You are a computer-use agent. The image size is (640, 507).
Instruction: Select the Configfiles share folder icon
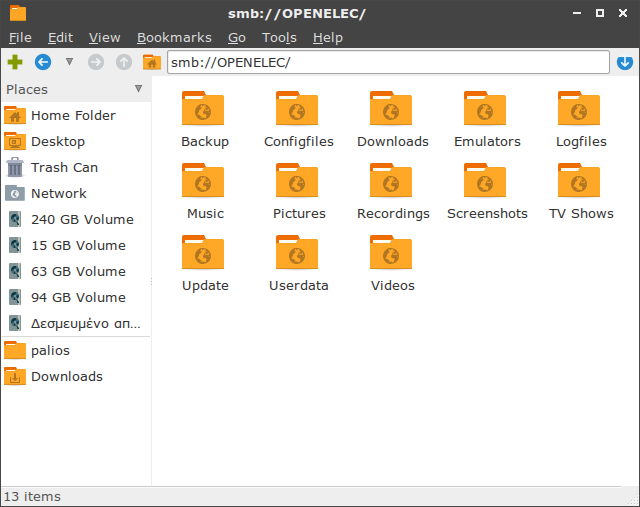[297, 108]
